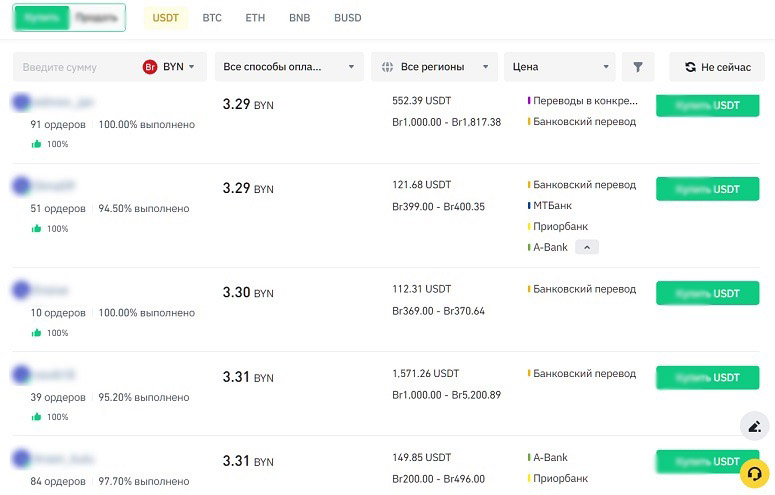The height and width of the screenshot is (495, 775).
Task: Click the floating pencil edit icon
Action: point(755,427)
